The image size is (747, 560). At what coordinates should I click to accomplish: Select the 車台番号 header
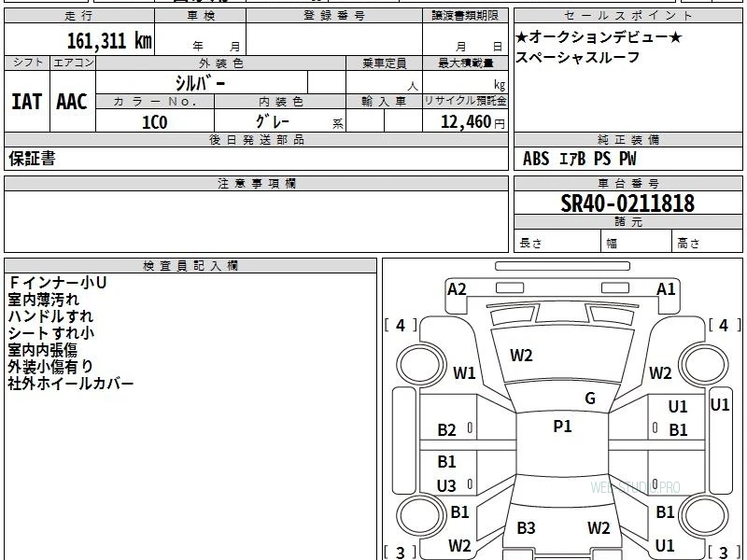point(627,183)
